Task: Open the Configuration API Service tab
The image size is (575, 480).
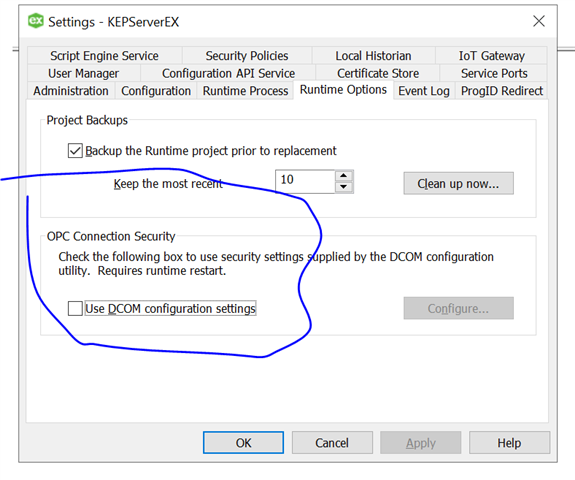Action: coord(228,73)
